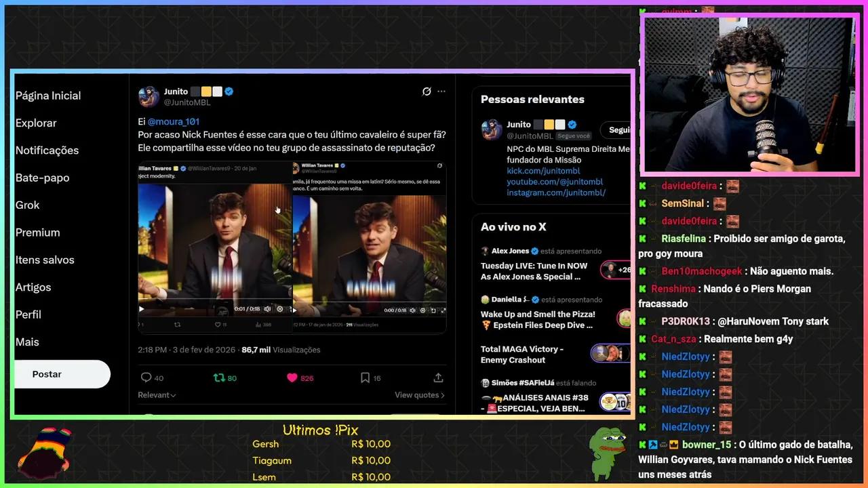The height and width of the screenshot is (488, 868).
Task: Expand the Mais sidebar menu
Action: (x=27, y=342)
